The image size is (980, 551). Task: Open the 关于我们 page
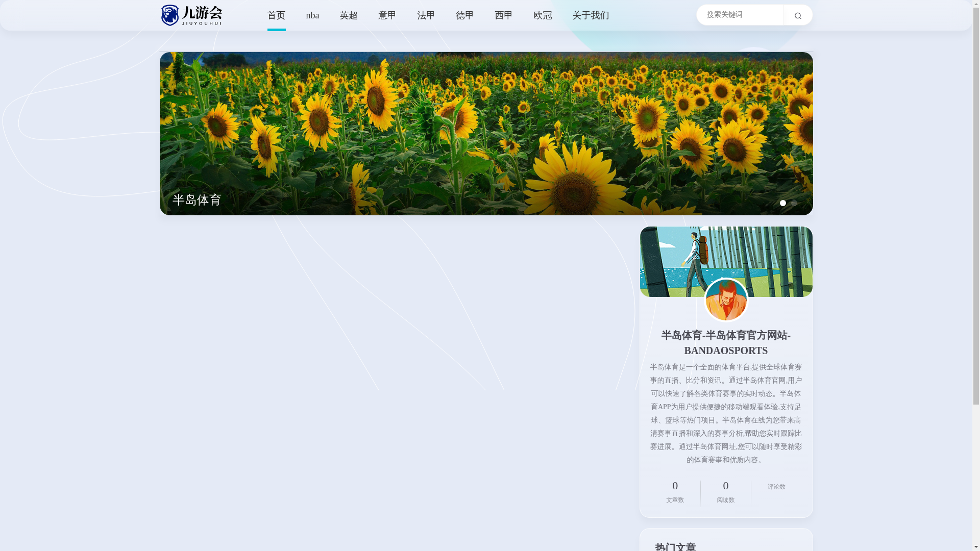(591, 15)
